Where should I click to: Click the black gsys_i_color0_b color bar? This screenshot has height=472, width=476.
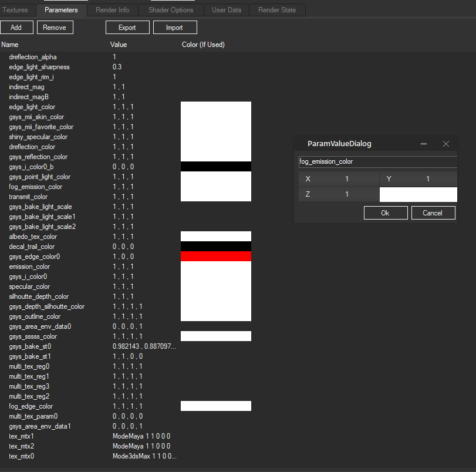click(x=215, y=167)
